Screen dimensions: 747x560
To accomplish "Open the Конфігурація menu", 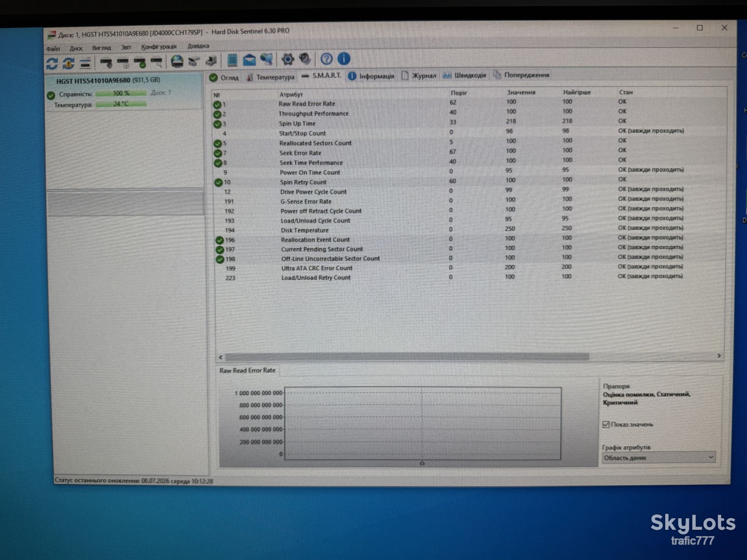I will click(159, 47).
